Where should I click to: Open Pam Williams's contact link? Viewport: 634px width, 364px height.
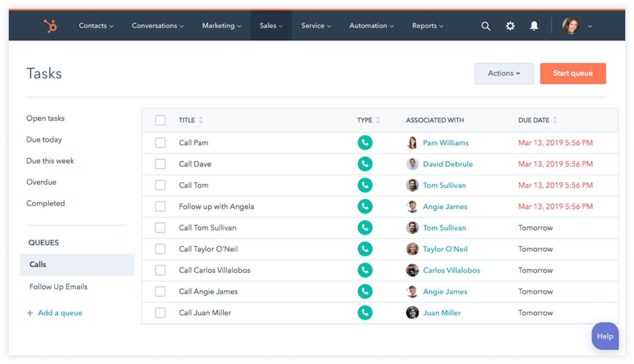tap(445, 143)
